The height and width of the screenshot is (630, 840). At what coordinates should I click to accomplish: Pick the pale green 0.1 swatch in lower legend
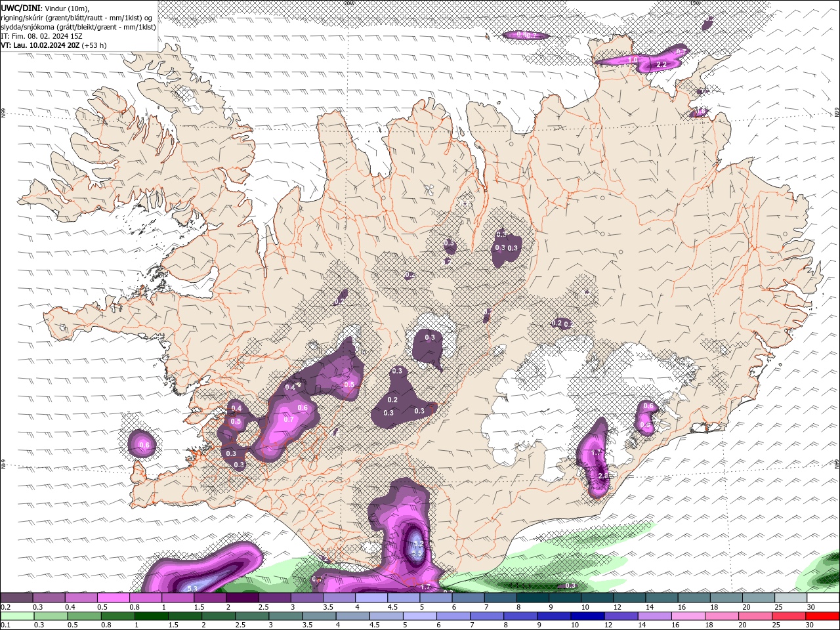(16, 616)
